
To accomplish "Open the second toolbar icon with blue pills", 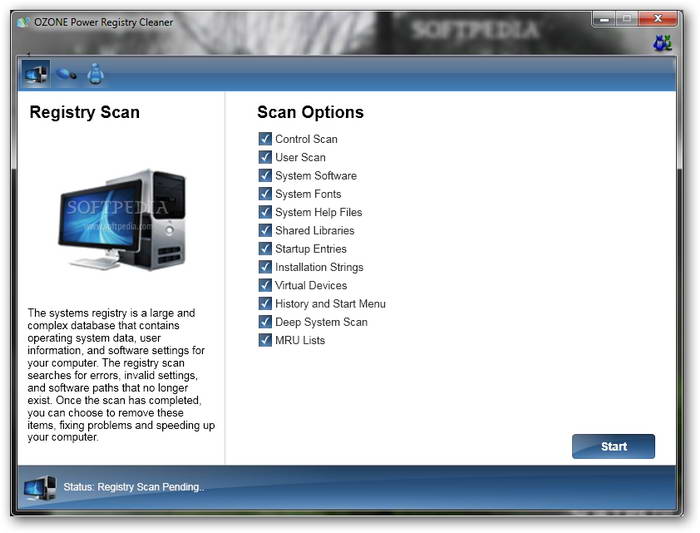I will click(66, 74).
